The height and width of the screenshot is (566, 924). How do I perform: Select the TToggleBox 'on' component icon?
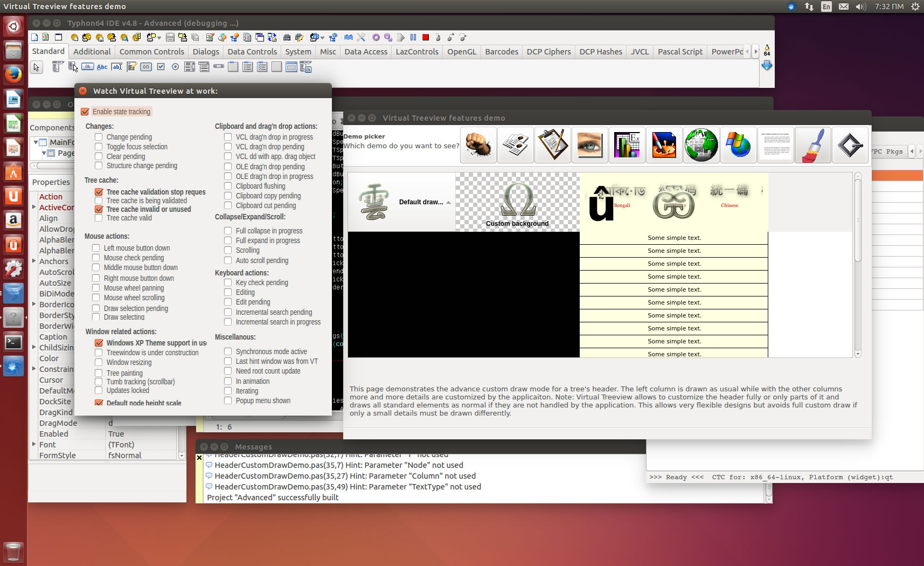[x=146, y=67]
